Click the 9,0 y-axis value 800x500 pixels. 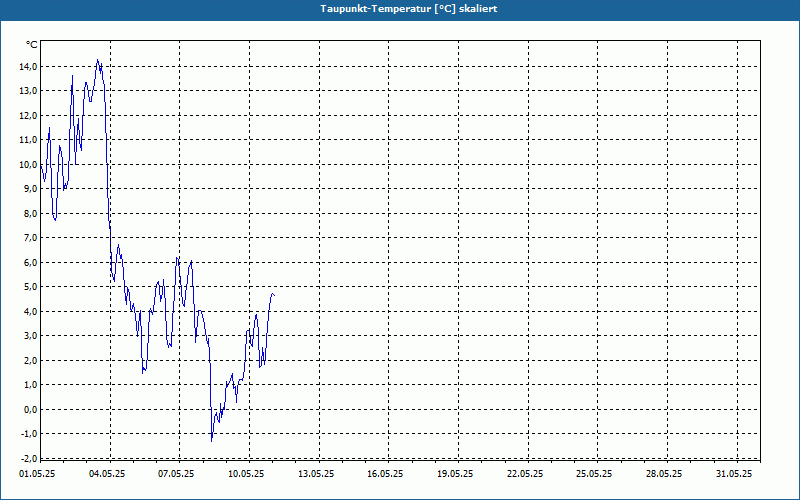point(30,189)
